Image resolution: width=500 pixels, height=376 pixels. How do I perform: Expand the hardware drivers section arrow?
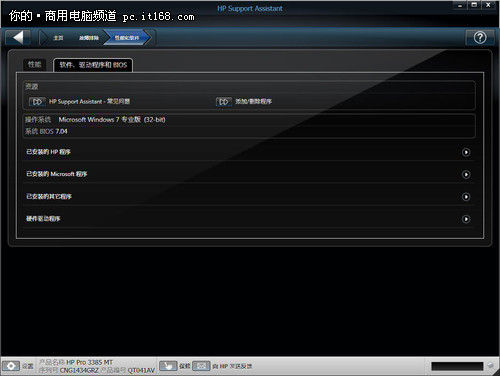(x=466, y=219)
